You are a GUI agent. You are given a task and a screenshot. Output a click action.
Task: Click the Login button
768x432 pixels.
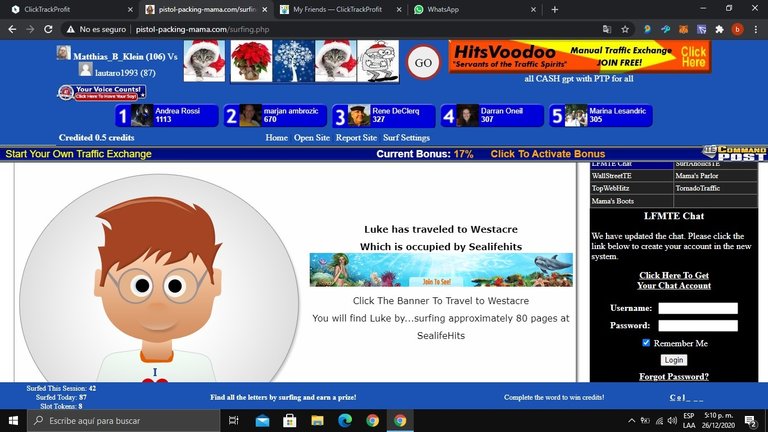coord(673,360)
